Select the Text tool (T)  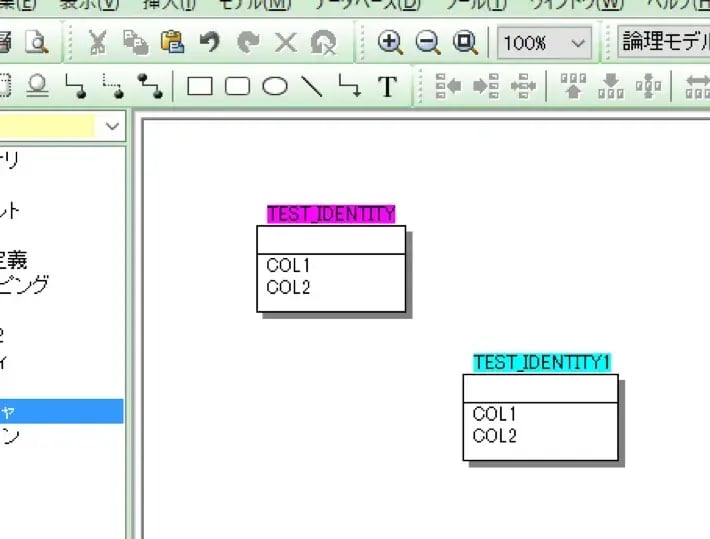pyautogui.click(x=387, y=87)
